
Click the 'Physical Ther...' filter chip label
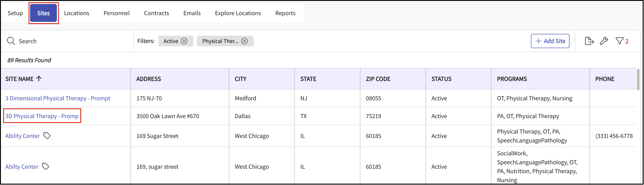(221, 41)
